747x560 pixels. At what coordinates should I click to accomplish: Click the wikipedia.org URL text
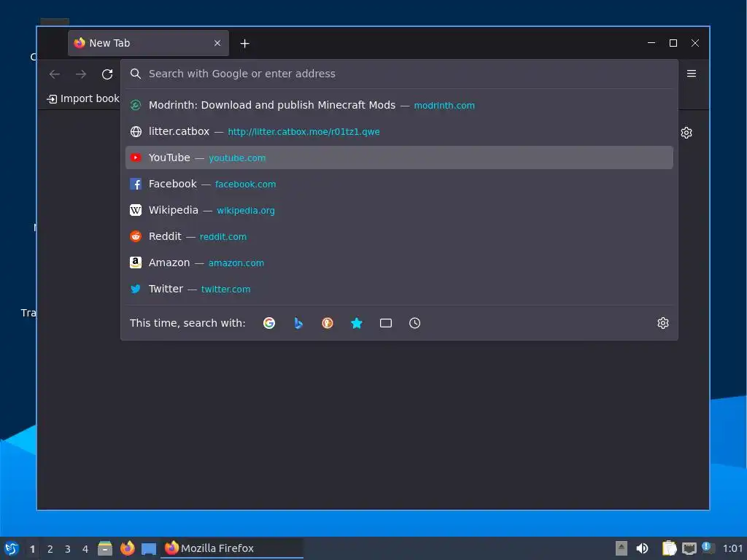click(245, 211)
